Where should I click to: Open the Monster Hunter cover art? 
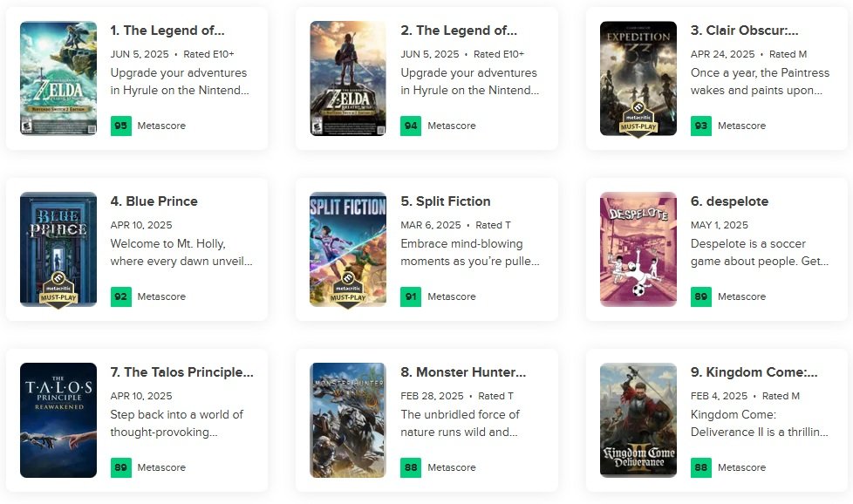(x=348, y=420)
